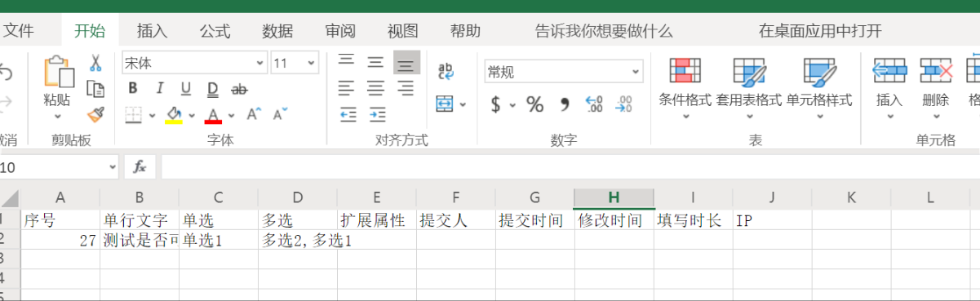Expand the borders dropdown arrow

click(x=152, y=115)
